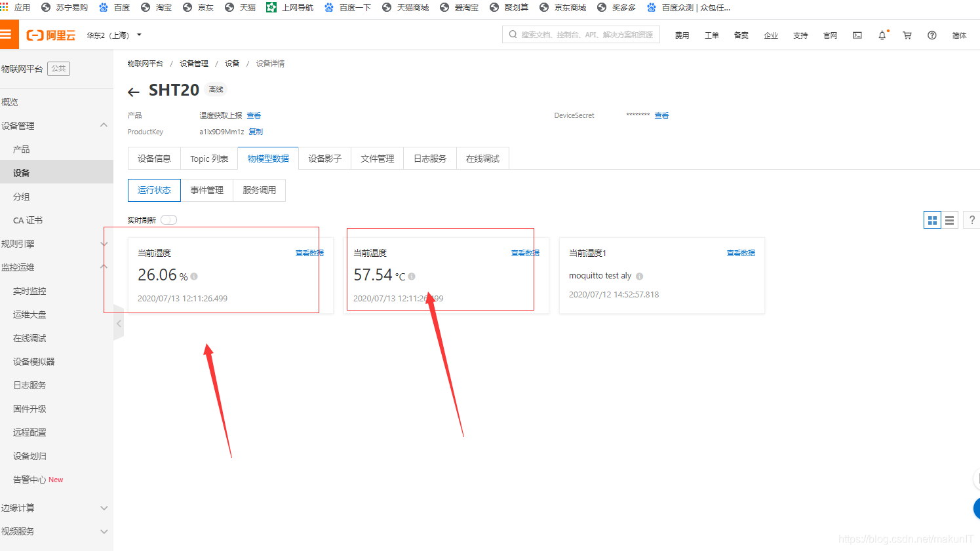Select the 服务调用 sub-tab
This screenshot has height=551, width=980.
tap(260, 190)
